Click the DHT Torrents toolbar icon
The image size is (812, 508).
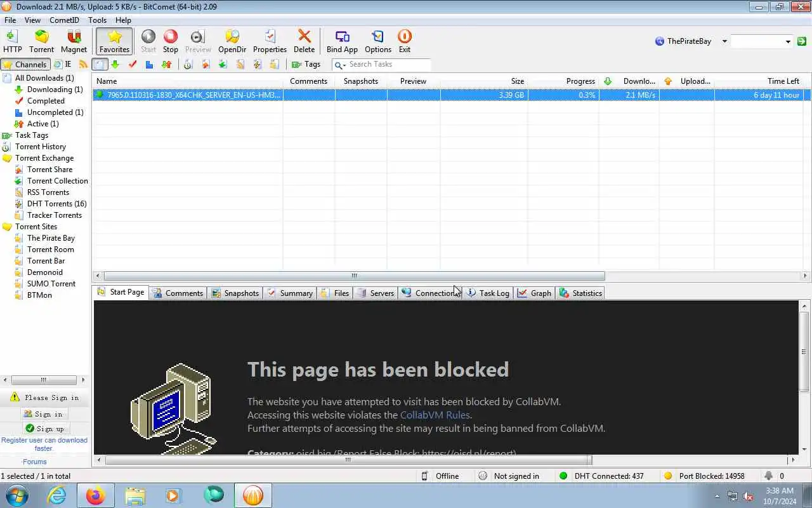[x=257, y=64]
